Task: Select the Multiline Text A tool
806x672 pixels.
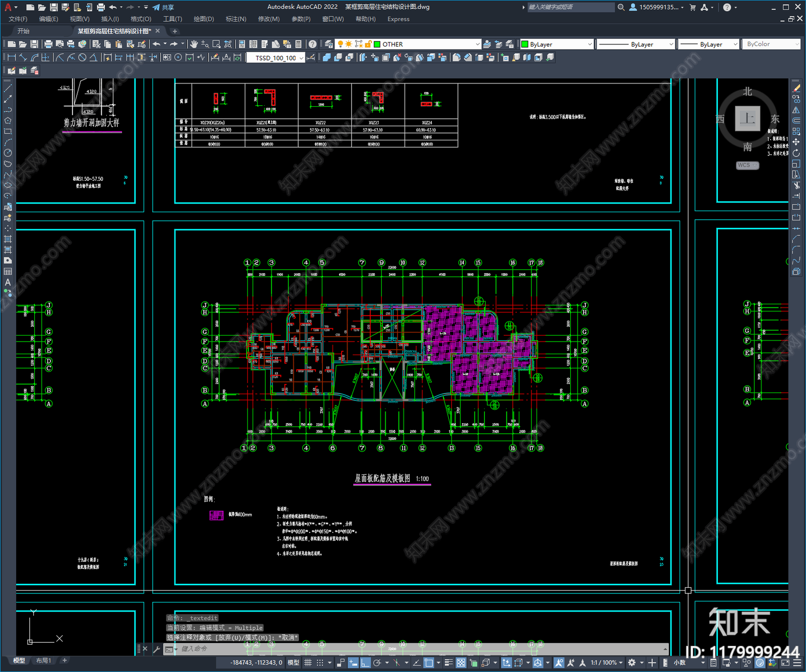Action: tap(8, 283)
